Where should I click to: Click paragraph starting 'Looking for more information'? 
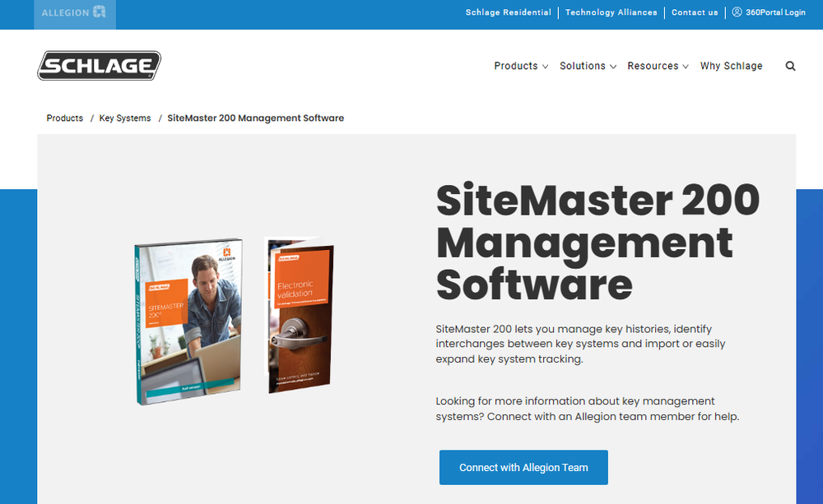click(588, 409)
